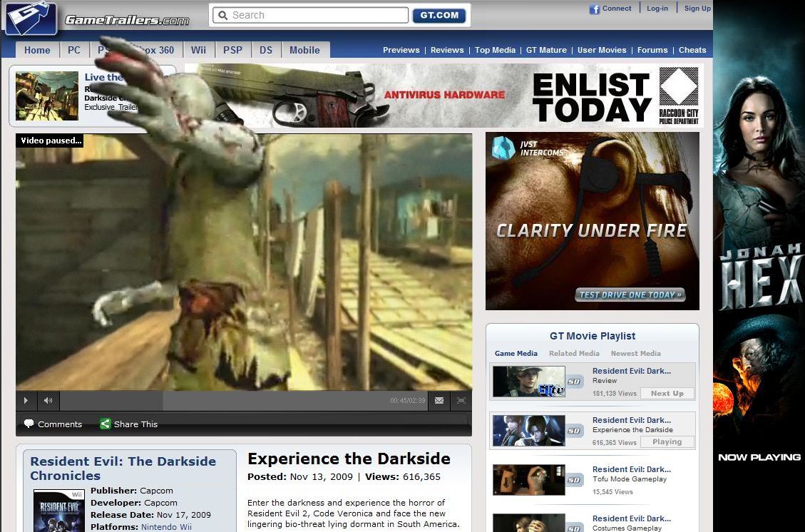Open the Experience the Darkside playlist thumbnail

[529, 431]
